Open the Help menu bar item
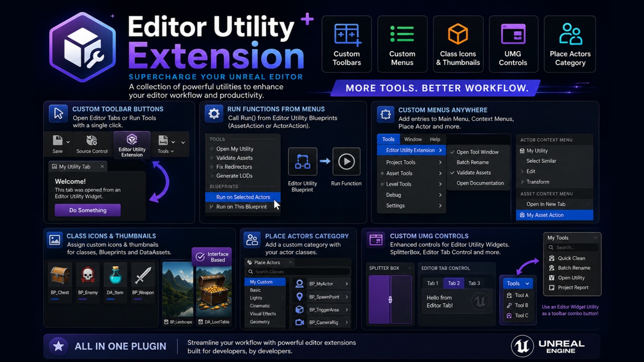 tap(435, 139)
